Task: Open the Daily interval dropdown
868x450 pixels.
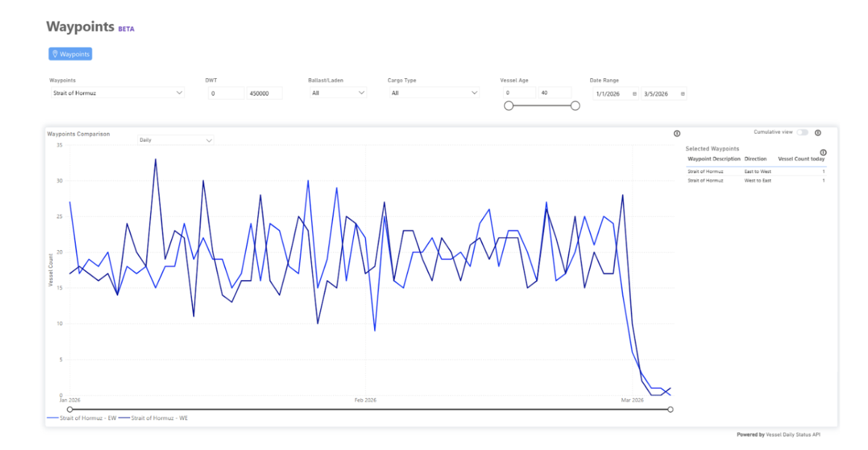Action: 176,140
